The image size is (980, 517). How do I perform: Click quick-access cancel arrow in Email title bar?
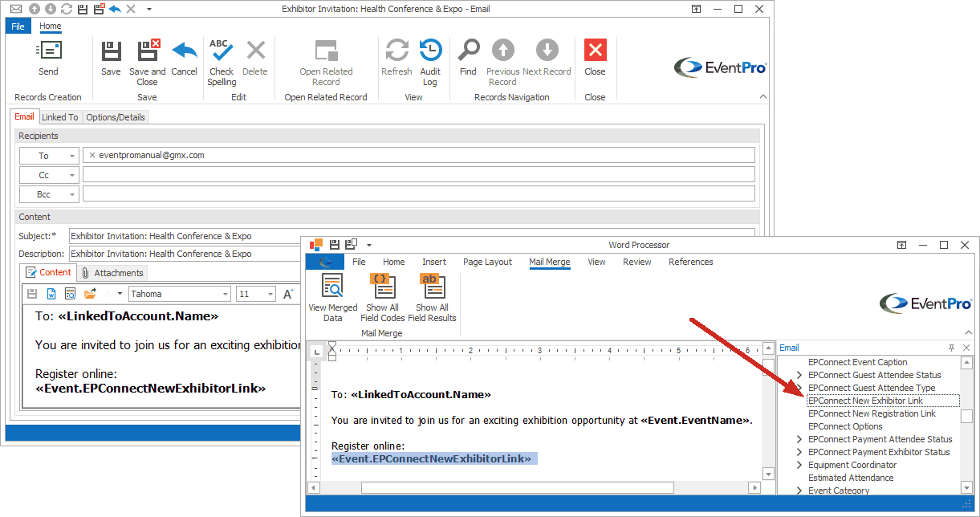[115, 9]
